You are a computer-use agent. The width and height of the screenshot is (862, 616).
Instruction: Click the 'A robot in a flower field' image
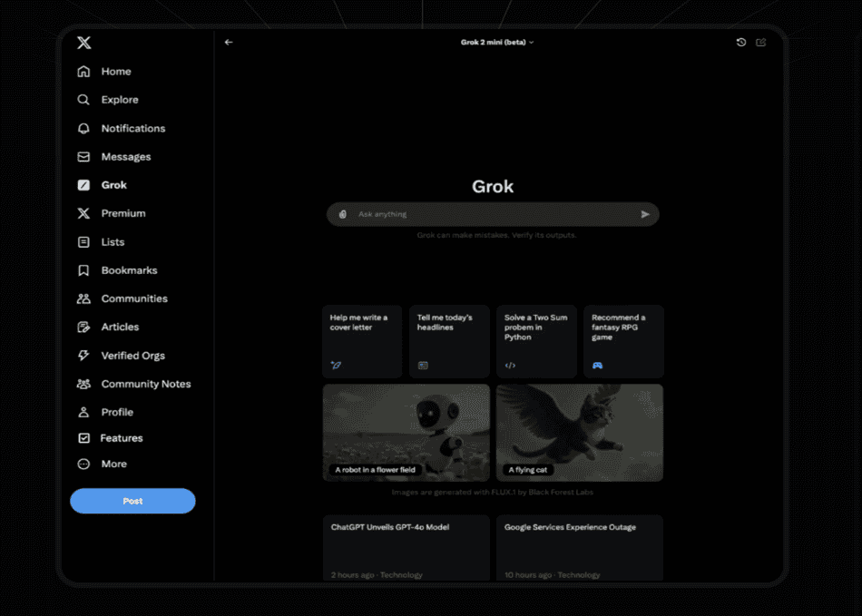[x=406, y=433]
